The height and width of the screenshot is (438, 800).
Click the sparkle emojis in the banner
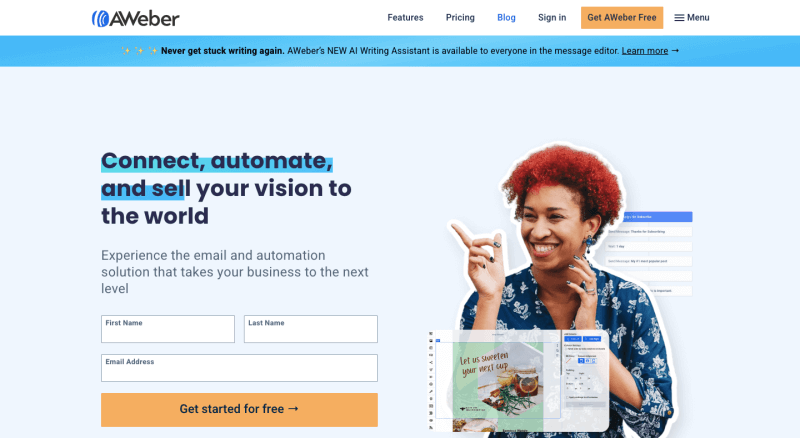pyautogui.click(x=139, y=51)
